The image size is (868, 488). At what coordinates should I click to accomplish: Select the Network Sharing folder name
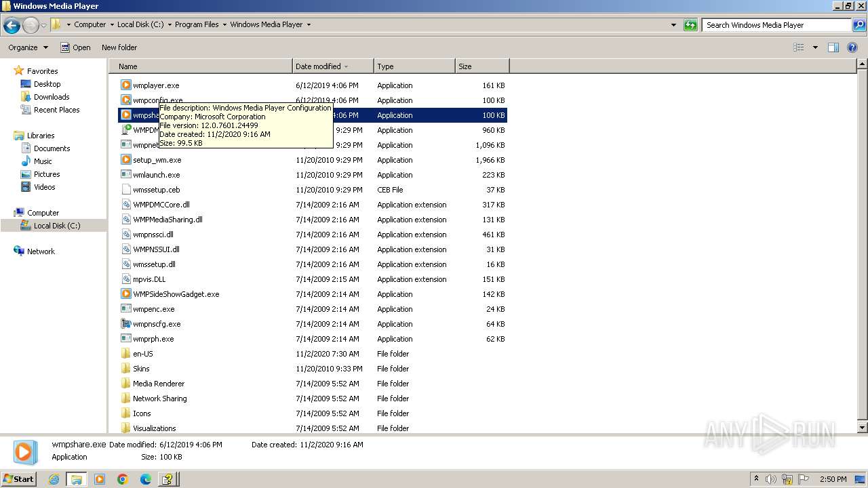pos(160,399)
